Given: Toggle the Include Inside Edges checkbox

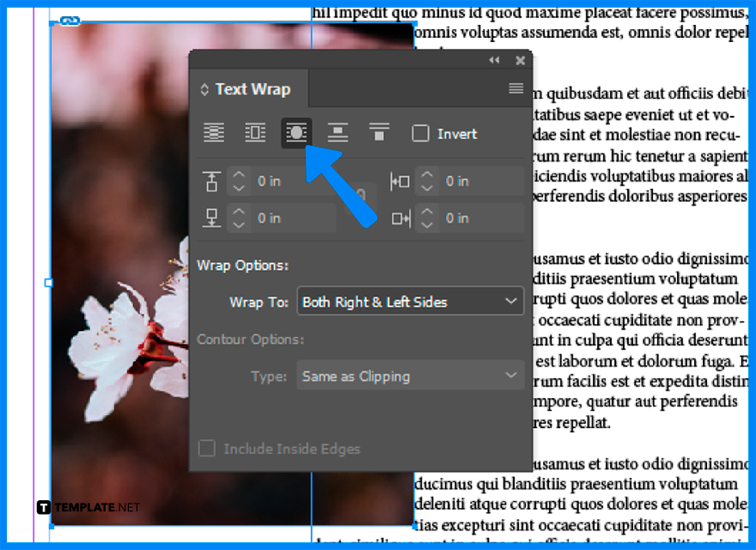Looking at the screenshot, I should click(205, 449).
